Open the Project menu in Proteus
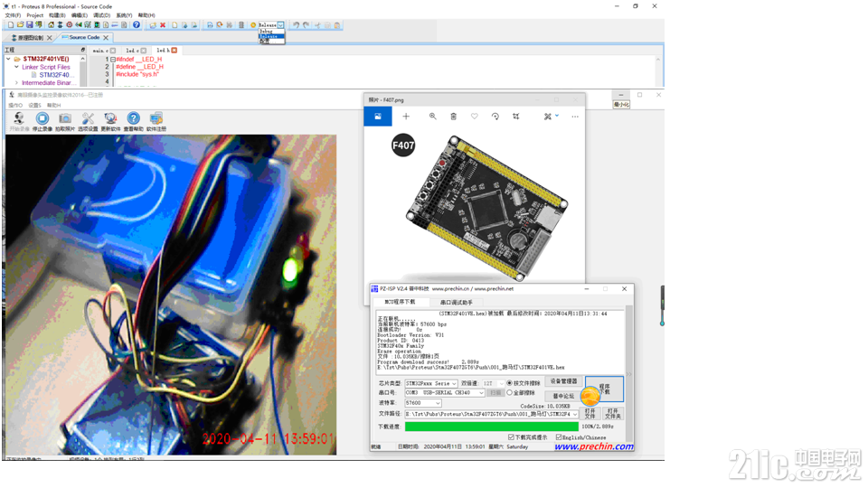This screenshot has height=488, width=868. click(35, 15)
